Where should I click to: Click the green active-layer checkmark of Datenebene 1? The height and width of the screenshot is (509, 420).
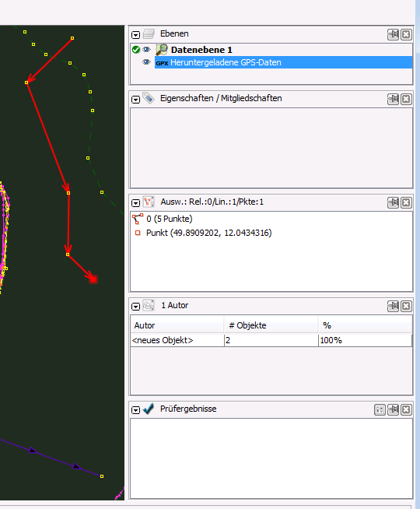(x=136, y=49)
